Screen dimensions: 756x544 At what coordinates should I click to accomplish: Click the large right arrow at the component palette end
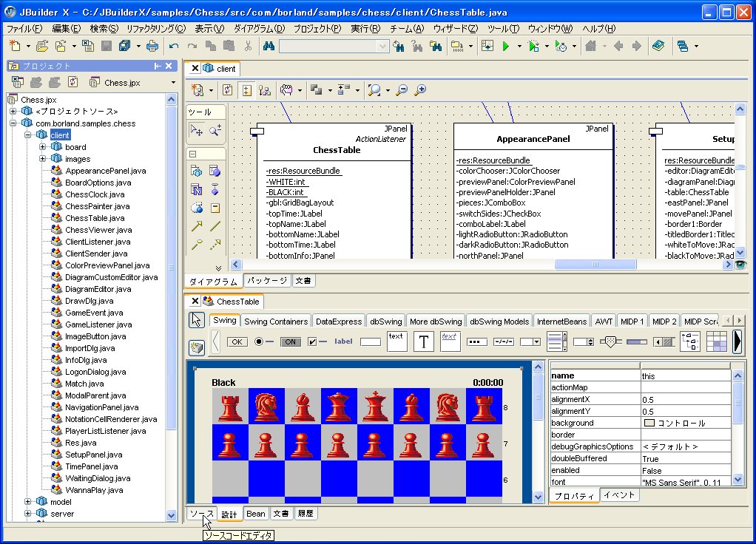[738, 341]
